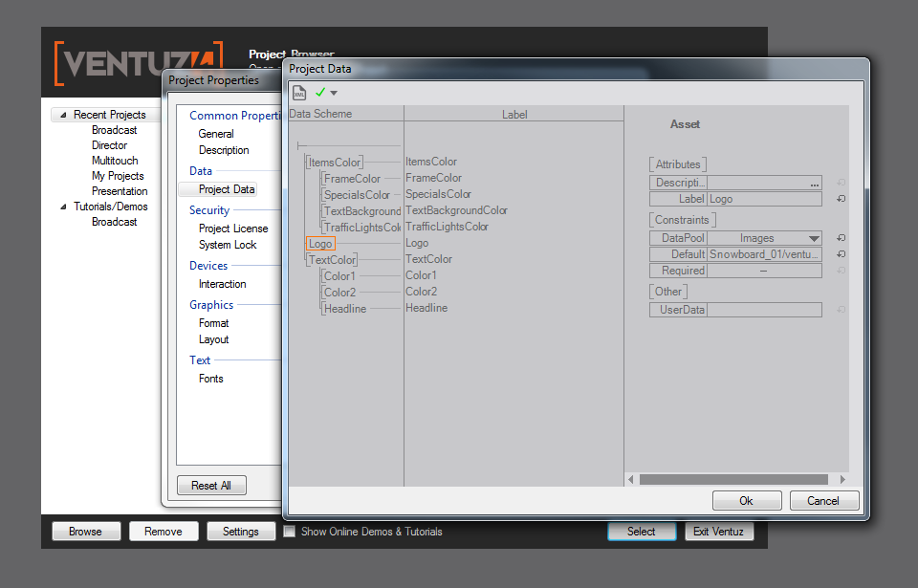918x588 pixels.
Task: Click the scroll right arrow of horizontal scrollbar
Action: point(842,479)
